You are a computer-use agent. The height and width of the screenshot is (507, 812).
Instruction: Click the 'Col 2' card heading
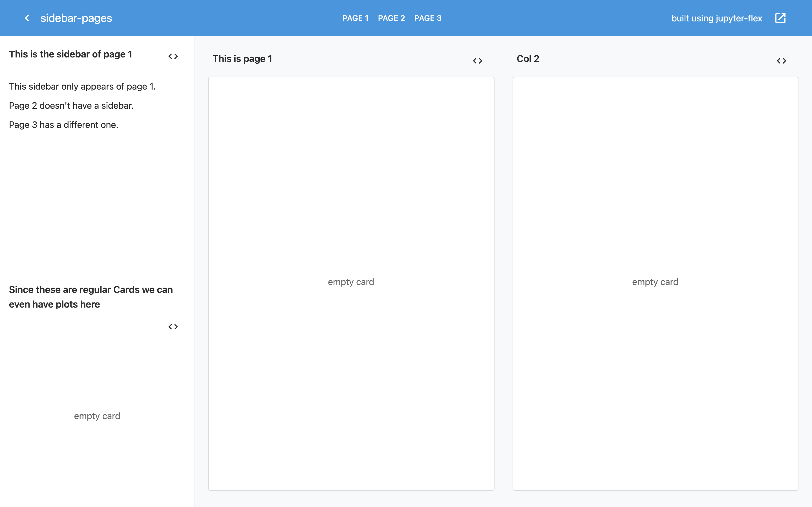click(528, 59)
